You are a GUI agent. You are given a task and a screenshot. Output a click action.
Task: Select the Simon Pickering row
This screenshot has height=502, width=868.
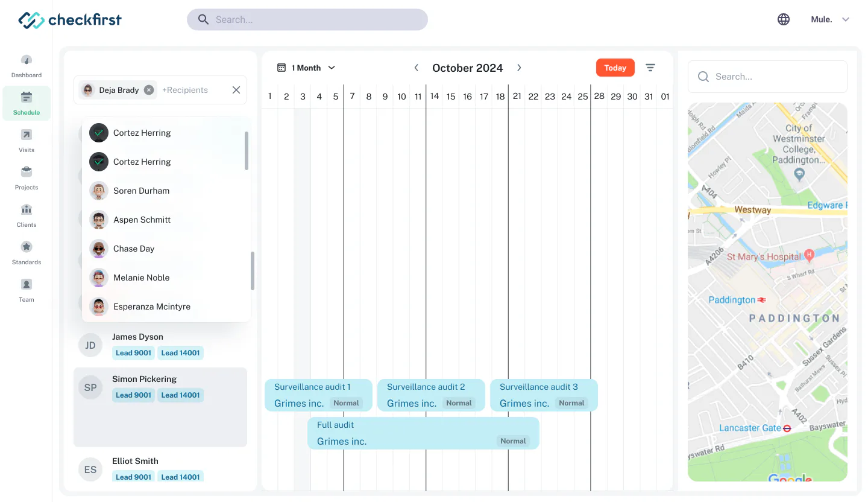[x=160, y=407]
